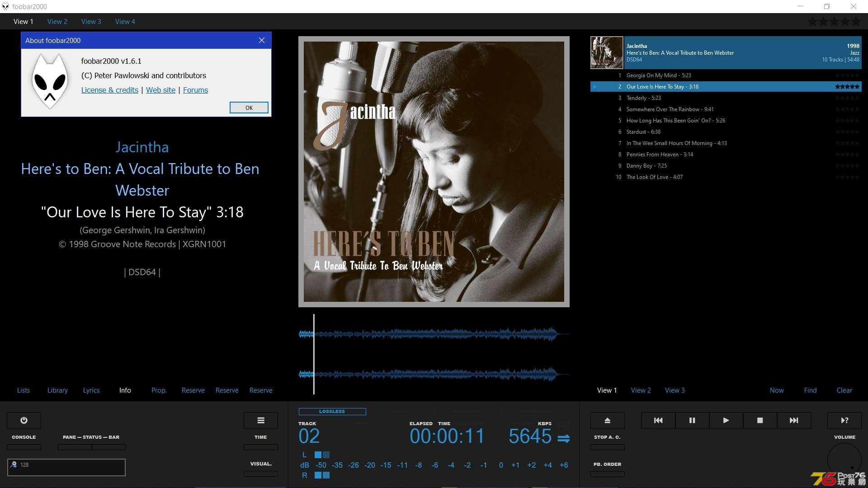Pause playback
The width and height of the screenshot is (868, 488).
(x=692, y=420)
